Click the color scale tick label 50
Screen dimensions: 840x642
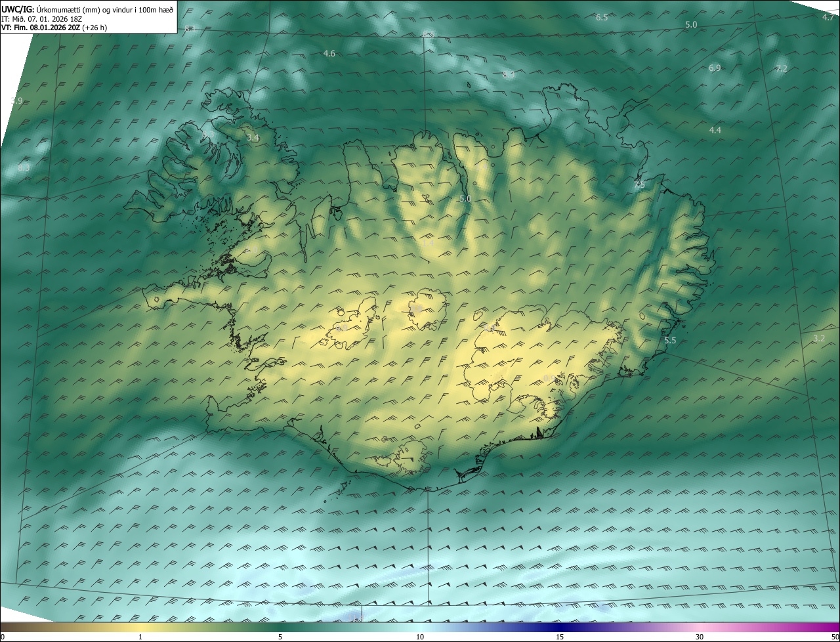click(835, 637)
